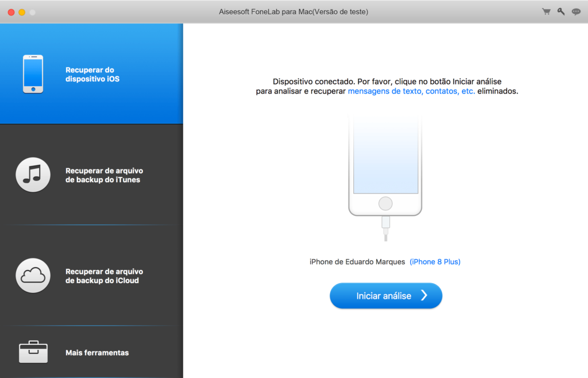Click the arrow inside Iniciar análise button
Screen dimensions: 588x378
coord(424,296)
